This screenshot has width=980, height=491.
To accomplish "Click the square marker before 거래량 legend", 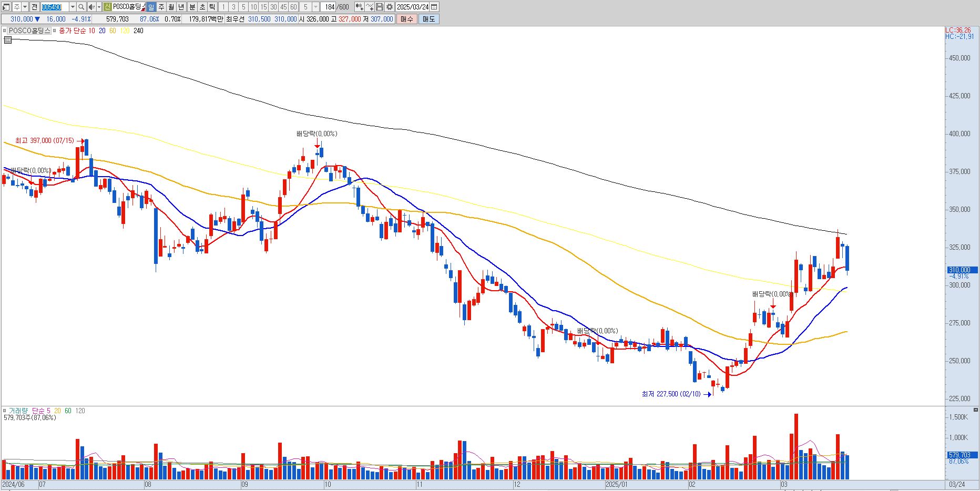I will coord(5,411).
